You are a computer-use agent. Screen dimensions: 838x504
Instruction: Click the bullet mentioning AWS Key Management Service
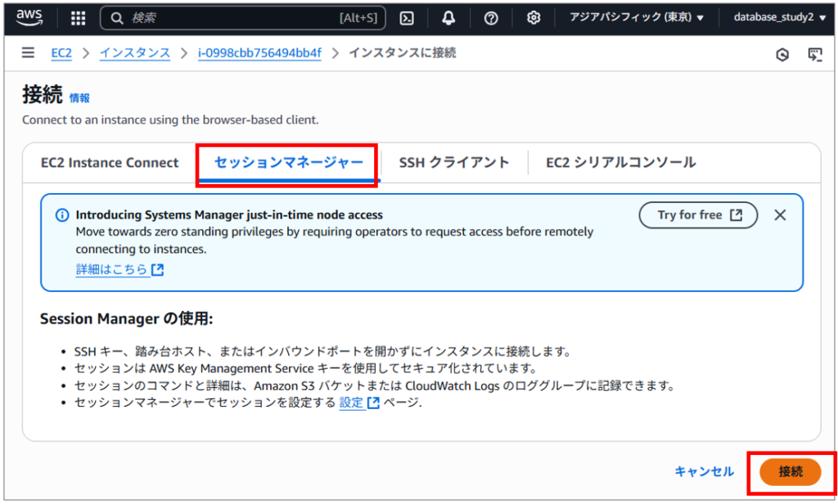point(305,369)
